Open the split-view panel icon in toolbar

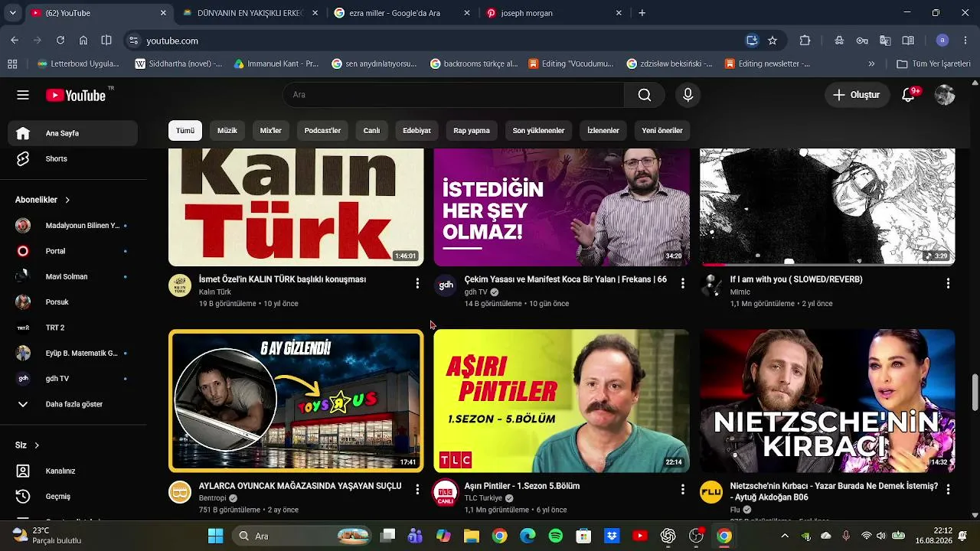tap(106, 41)
